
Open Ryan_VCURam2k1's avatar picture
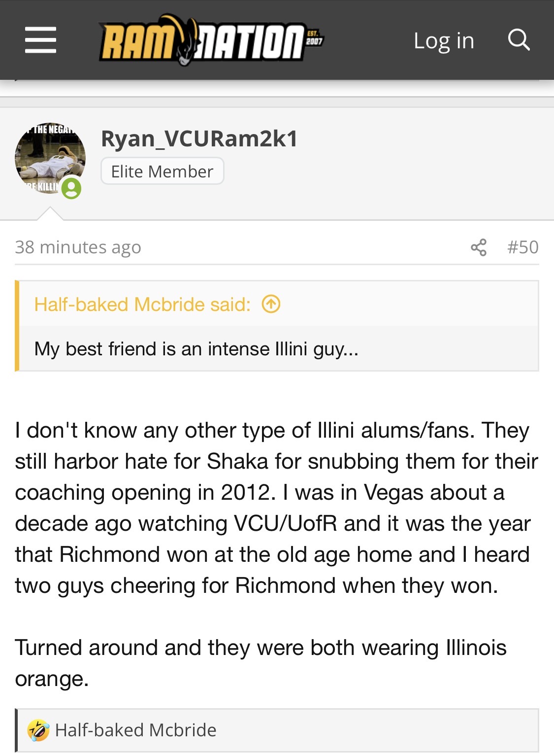49,158
